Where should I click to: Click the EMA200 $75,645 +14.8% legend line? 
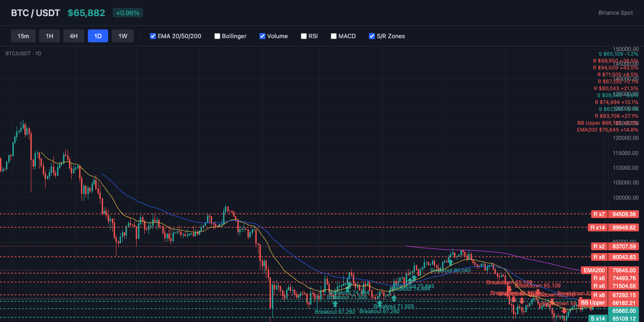[x=608, y=130]
